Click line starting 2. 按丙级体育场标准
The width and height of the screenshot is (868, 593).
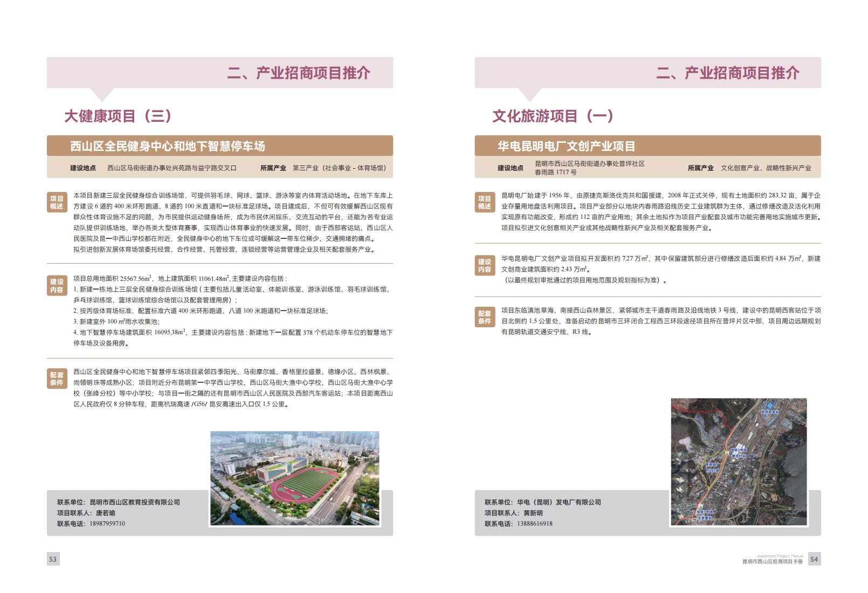pyautogui.click(x=201, y=311)
